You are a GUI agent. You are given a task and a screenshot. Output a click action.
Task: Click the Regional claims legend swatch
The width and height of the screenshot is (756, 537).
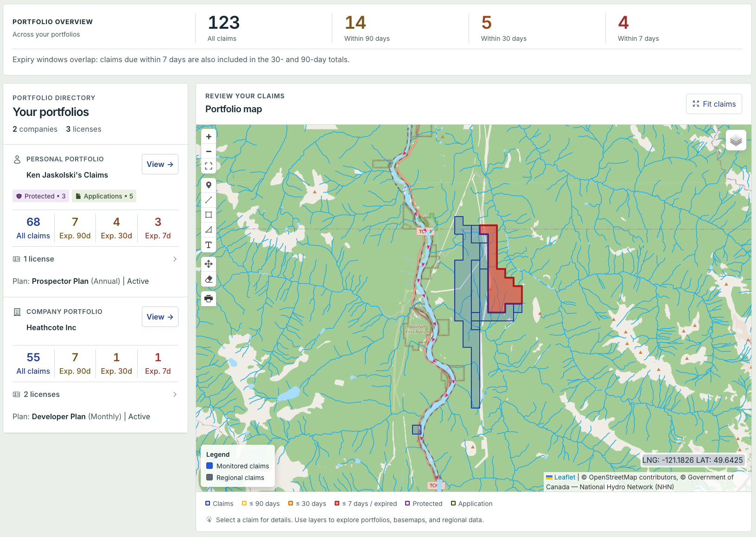click(x=210, y=478)
